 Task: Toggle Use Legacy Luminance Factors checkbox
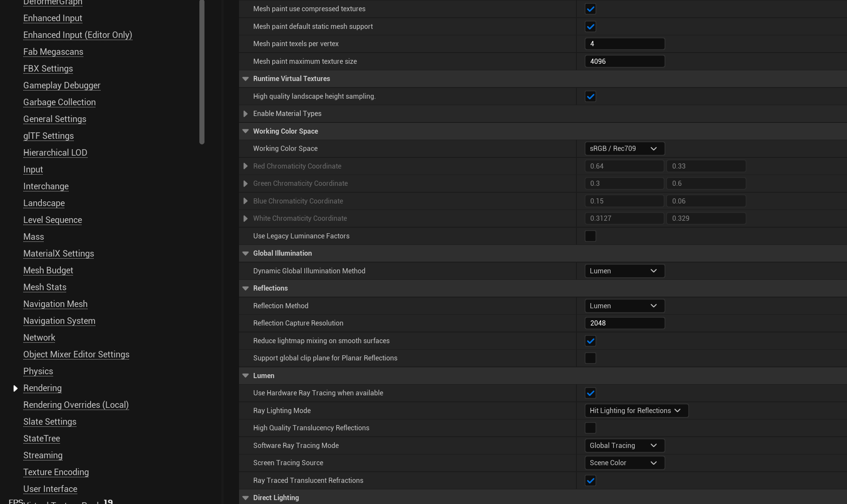coord(590,236)
